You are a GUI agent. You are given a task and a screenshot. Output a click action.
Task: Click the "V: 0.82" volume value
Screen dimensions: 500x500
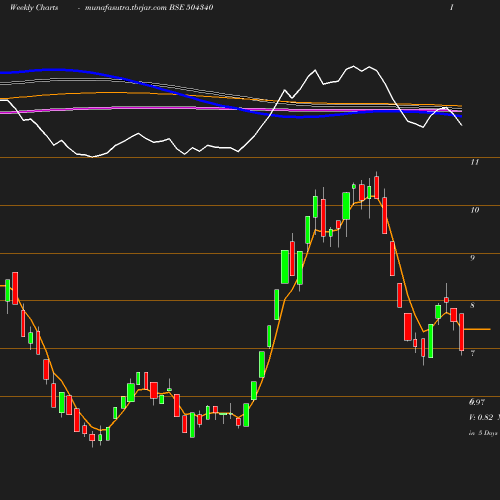[481, 417]
